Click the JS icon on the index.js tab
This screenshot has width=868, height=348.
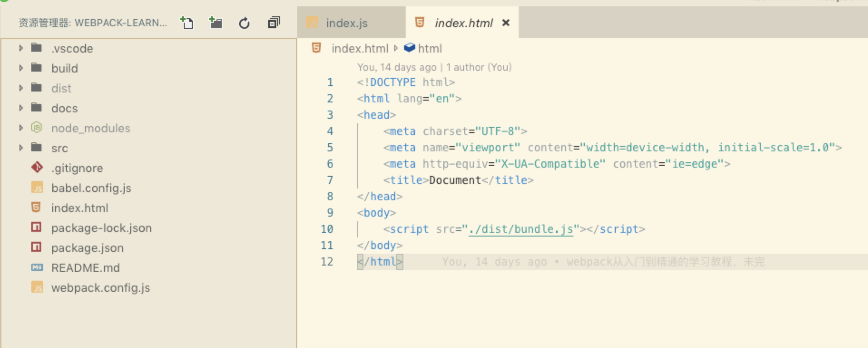click(x=312, y=22)
